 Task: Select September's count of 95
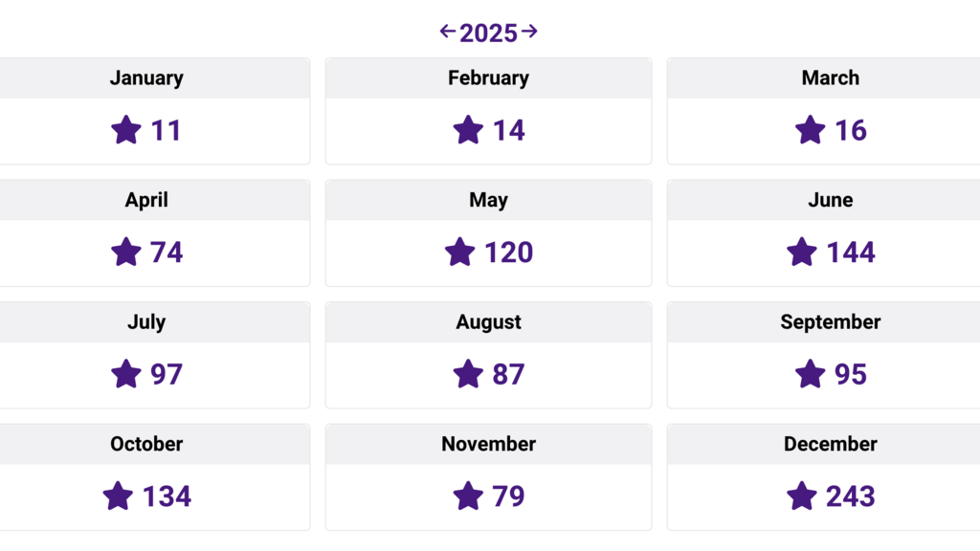[850, 374]
